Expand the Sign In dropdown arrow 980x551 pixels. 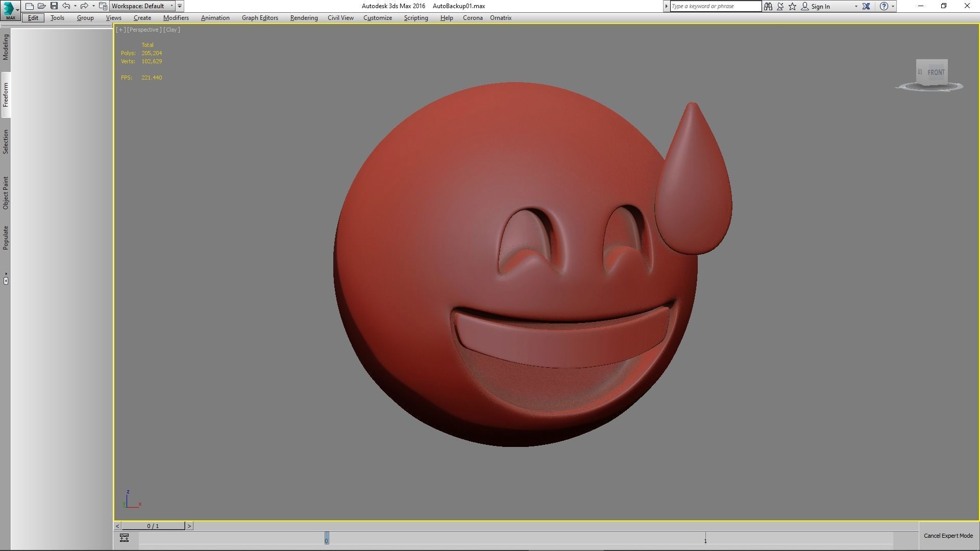point(856,7)
